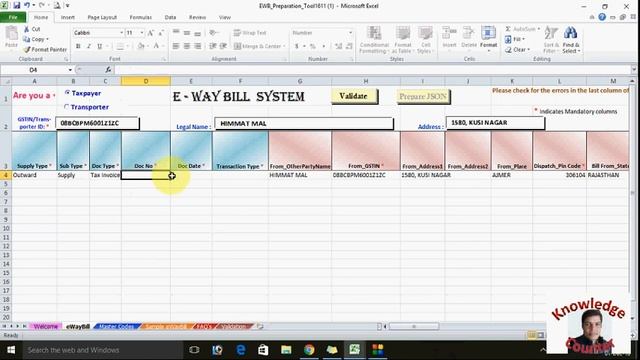640x360 pixels.
Task: Expand the Cell Styles menu
Action: point(425,40)
